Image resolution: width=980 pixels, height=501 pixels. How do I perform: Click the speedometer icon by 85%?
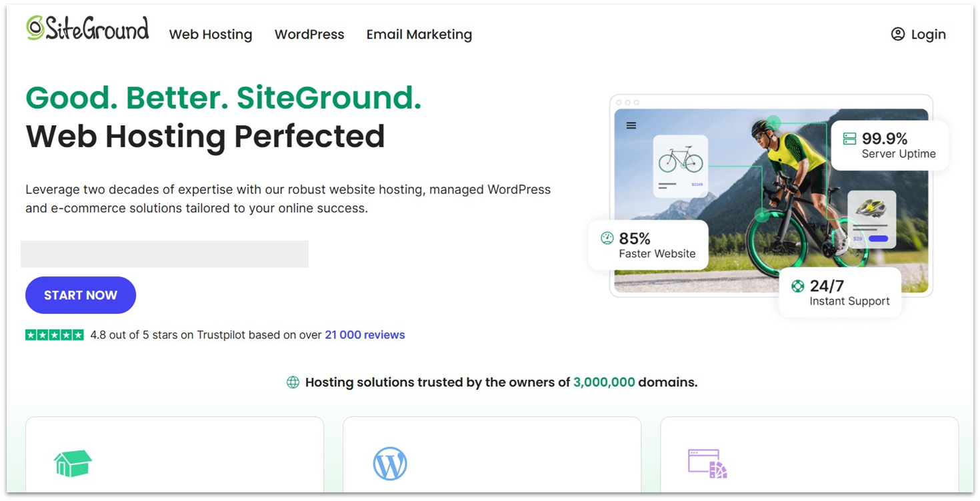click(607, 238)
